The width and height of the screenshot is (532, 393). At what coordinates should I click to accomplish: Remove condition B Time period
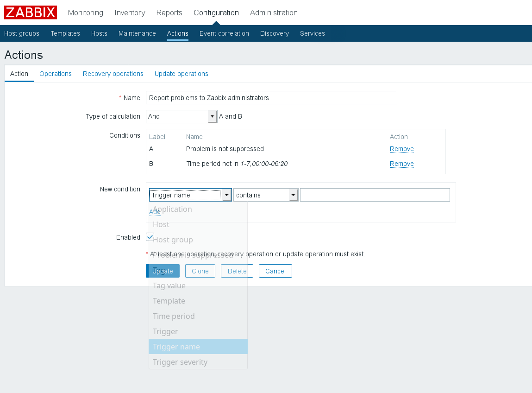pos(402,164)
